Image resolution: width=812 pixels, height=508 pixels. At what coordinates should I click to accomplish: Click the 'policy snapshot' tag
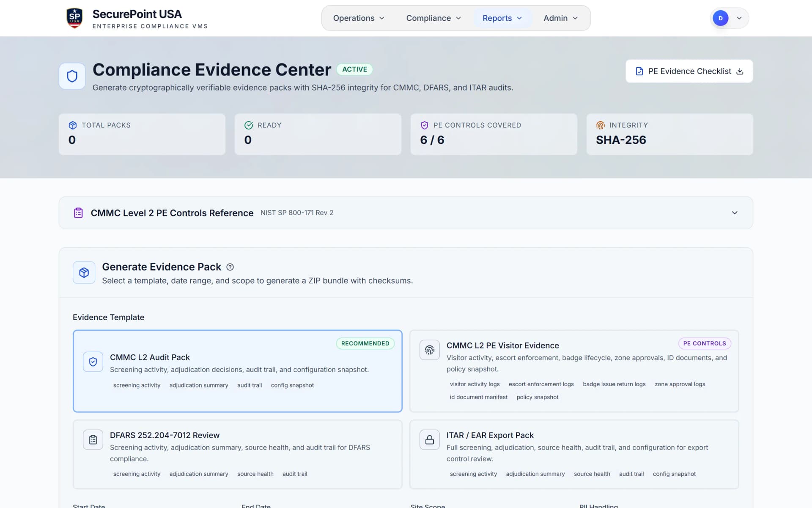(538, 397)
